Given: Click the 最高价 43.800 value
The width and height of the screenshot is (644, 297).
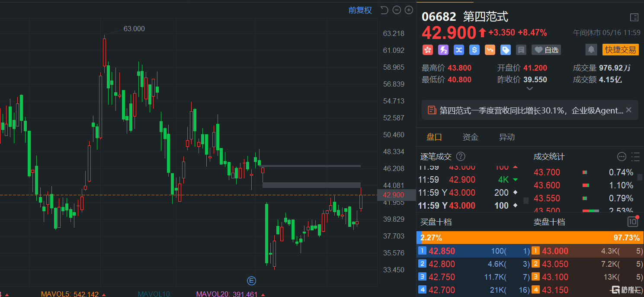Looking at the screenshot, I should [460, 68].
